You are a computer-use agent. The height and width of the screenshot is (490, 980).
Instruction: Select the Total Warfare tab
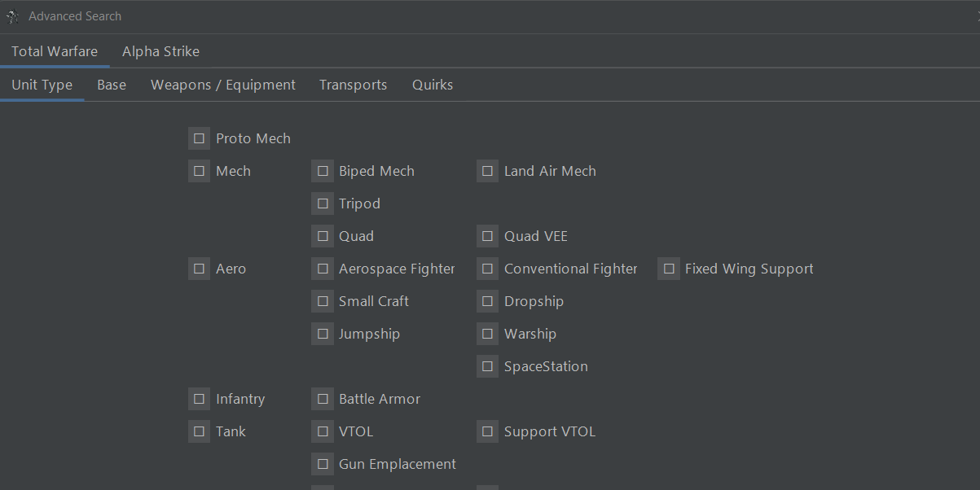click(x=55, y=50)
